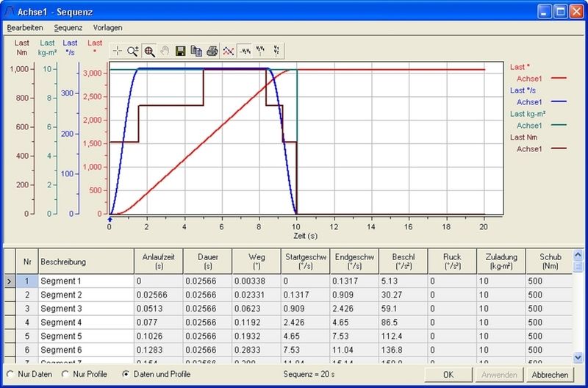Open the Sequenz menu
The width and height of the screenshot is (588, 388).
coord(68,27)
